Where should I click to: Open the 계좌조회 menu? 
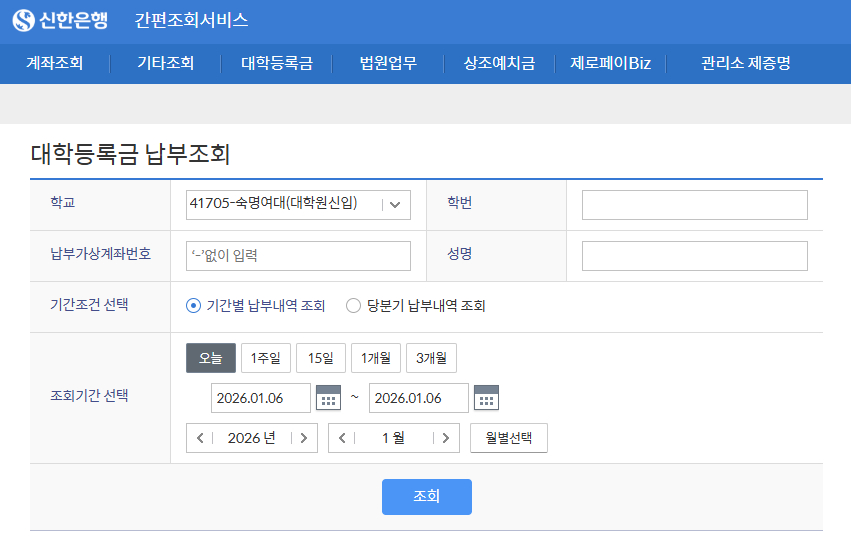tap(54, 63)
